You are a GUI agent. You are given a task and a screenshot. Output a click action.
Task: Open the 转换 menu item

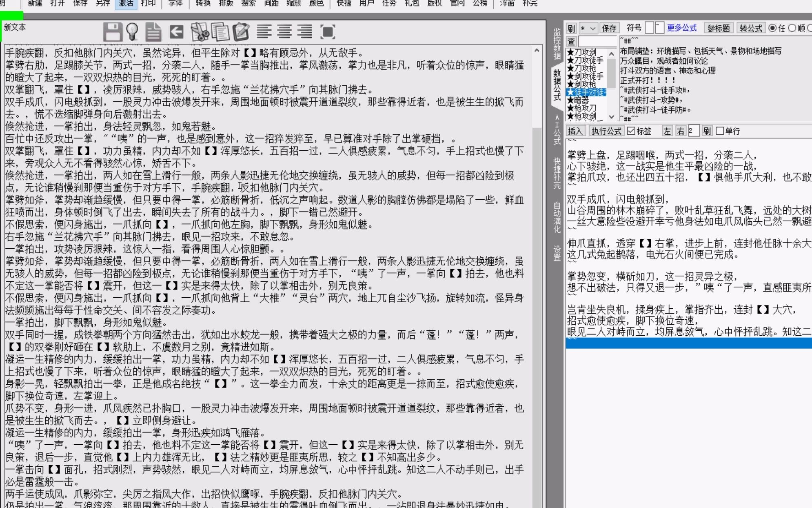coord(203,3)
